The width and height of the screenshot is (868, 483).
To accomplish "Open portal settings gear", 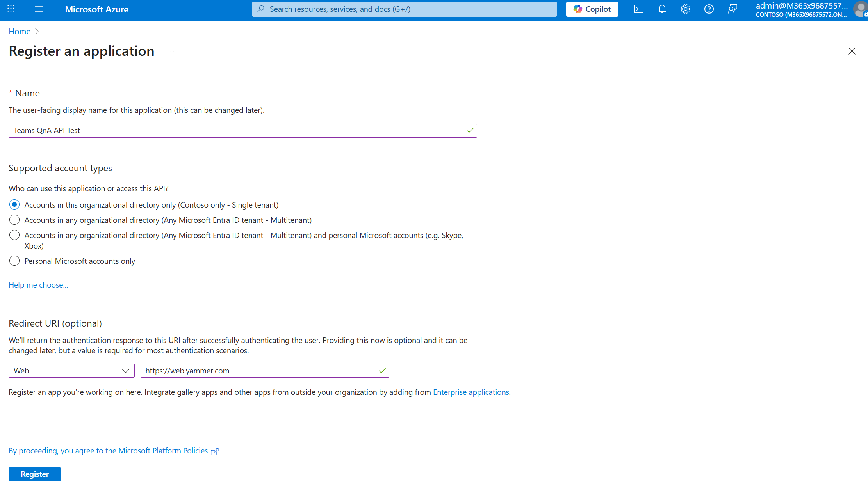I will pos(686,9).
